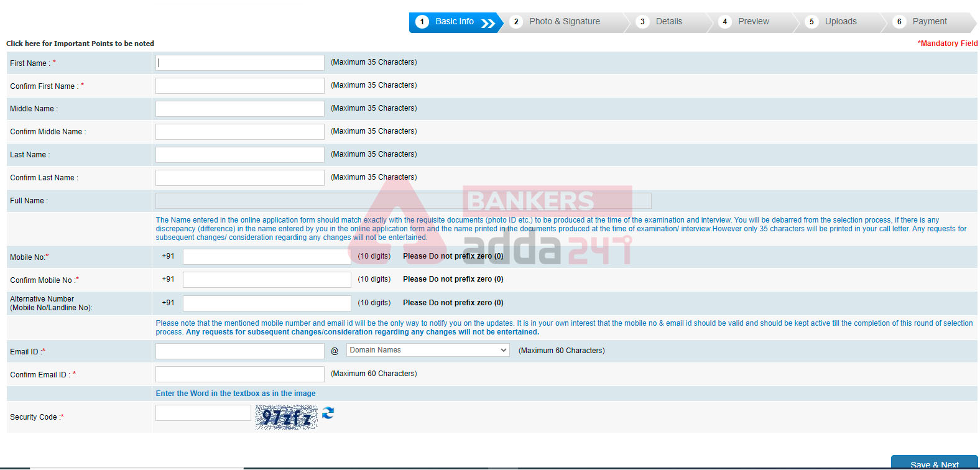Open Click here for Important Points link
The width and height of the screenshot is (980, 470).
pyautogui.click(x=80, y=44)
